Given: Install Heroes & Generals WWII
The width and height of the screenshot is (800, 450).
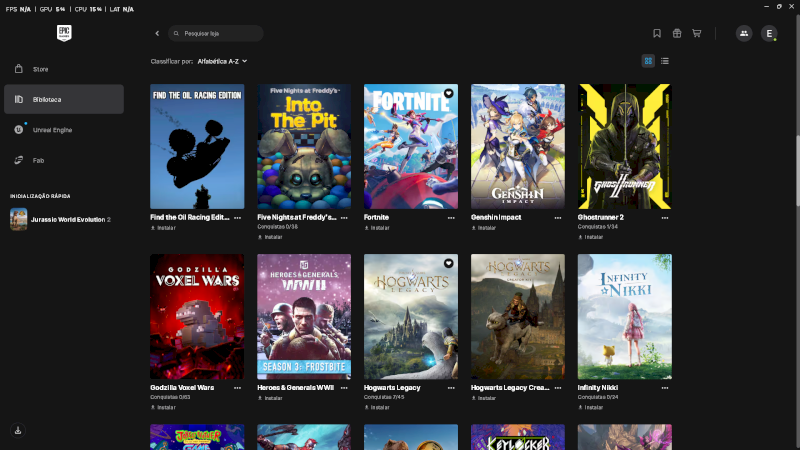Looking at the screenshot, I should pyautogui.click(x=270, y=398).
